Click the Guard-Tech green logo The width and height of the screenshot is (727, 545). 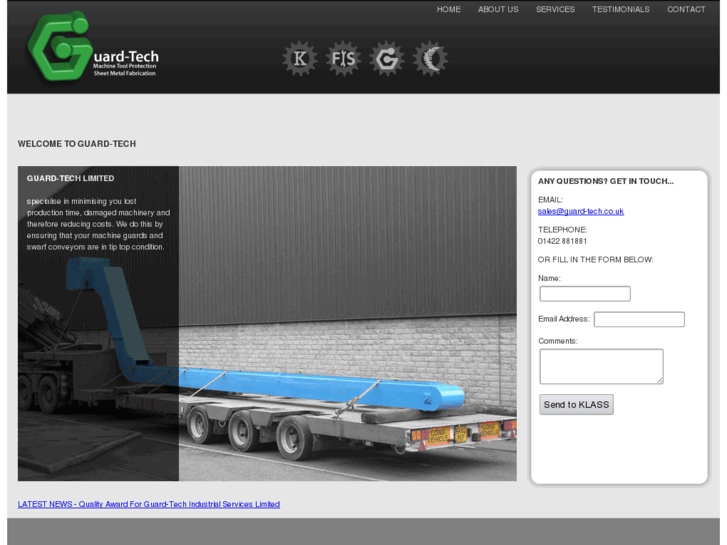click(x=93, y=46)
